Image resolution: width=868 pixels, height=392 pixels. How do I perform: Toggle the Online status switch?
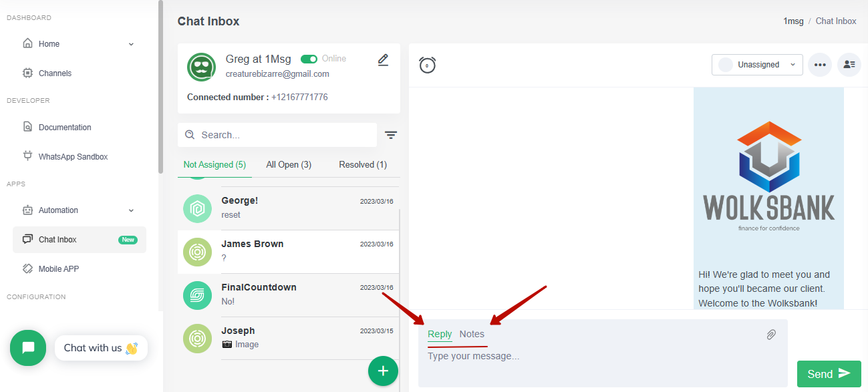[309, 59]
